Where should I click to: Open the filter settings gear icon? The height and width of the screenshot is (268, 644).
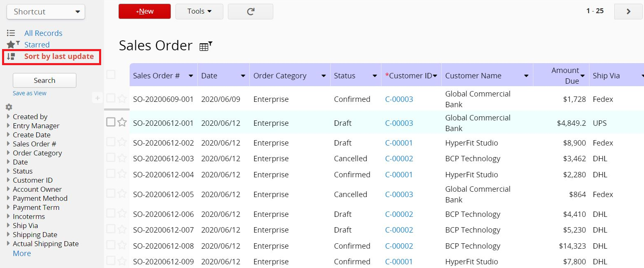[9, 107]
